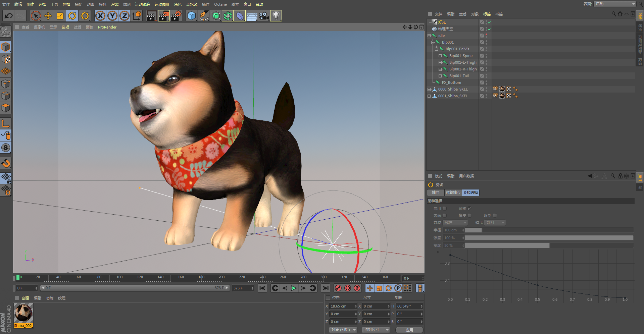Viewport: 644px width, 334px height.
Task: Click the Floor environment grid icon
Action: (x=252, y=16)
